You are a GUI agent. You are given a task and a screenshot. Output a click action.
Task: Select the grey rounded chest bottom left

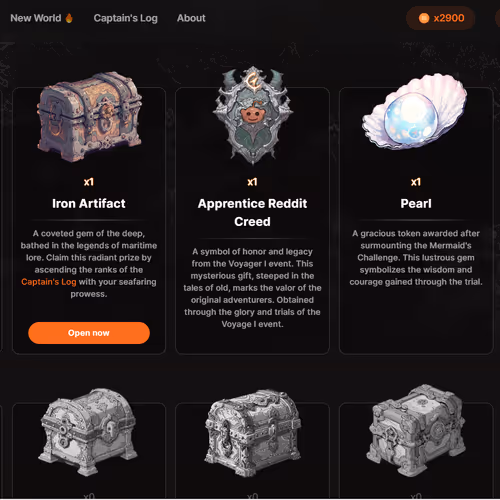click(88, 432)
